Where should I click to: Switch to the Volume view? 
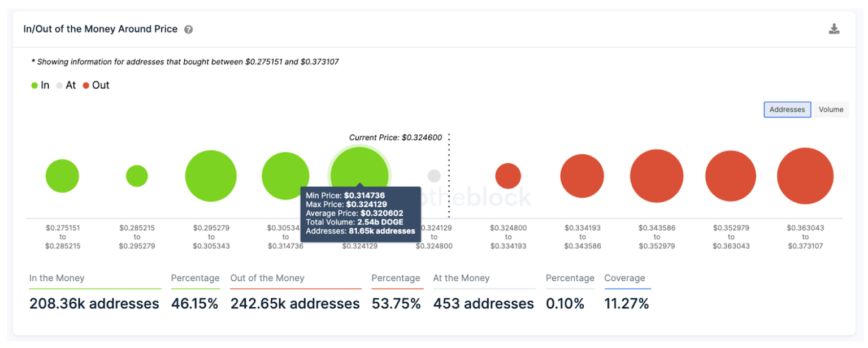point(830,110)
